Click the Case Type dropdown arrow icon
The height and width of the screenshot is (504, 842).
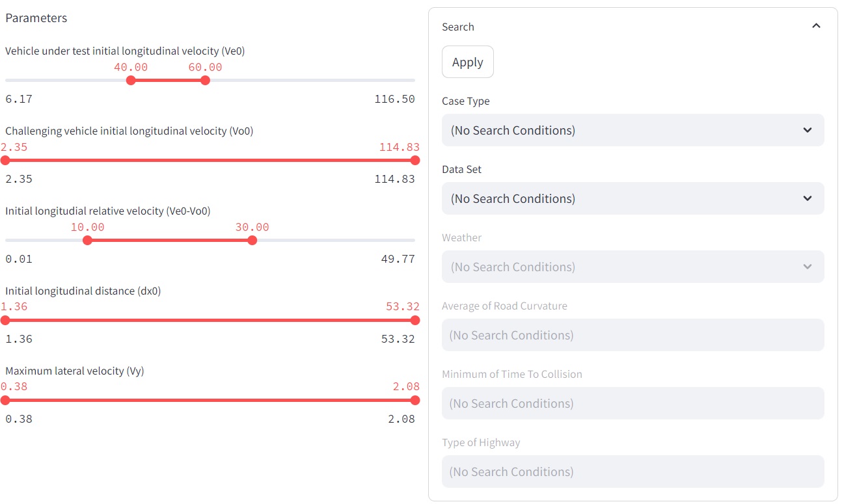pyautogui.click(x=808, y=130)
